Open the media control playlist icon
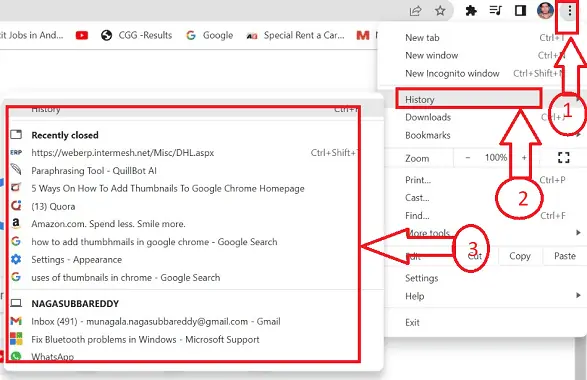This screenshot has width=587, height=380. (x=496, y=10)
